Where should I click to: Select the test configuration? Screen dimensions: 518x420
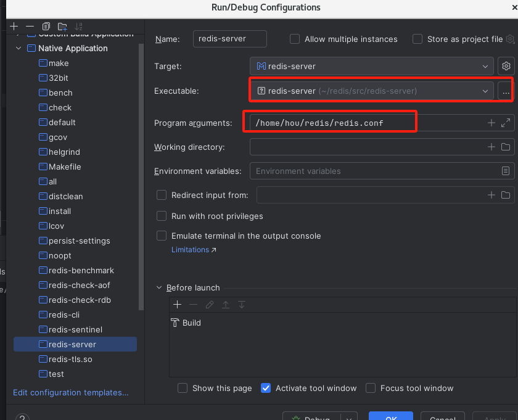coord(75,374)
